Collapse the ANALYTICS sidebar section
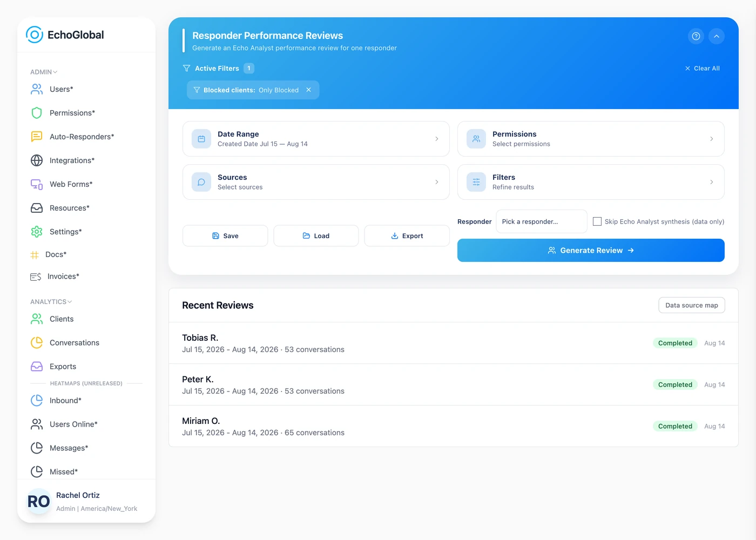The height and width of the screenshot is (540, 756). pyautogui.click(x=51, y=302)
